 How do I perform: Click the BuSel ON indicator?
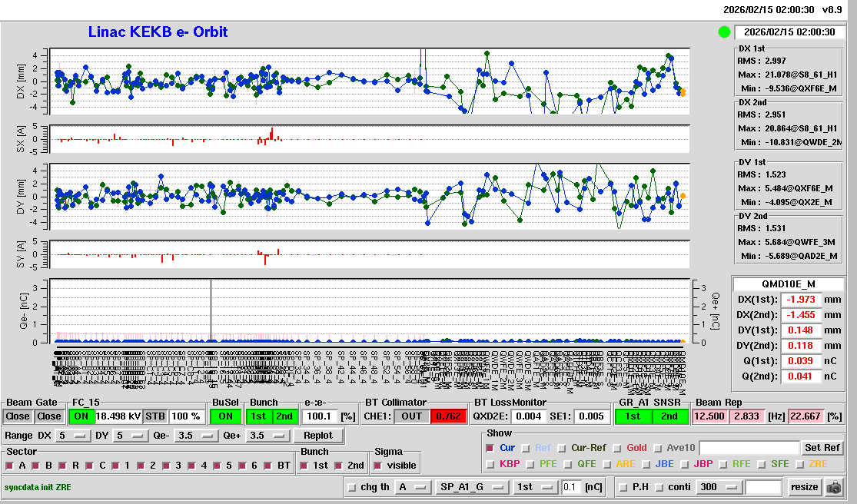(x=224, y=416)
